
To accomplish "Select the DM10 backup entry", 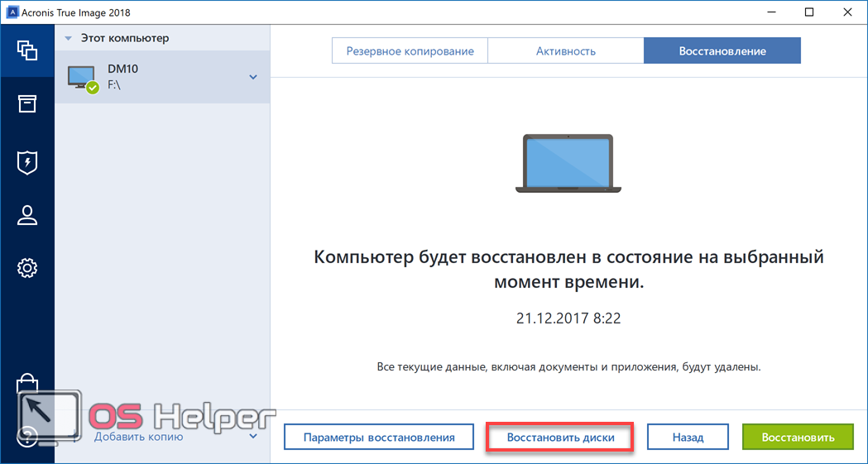I will pyautogui.click(x=157, y=77).
